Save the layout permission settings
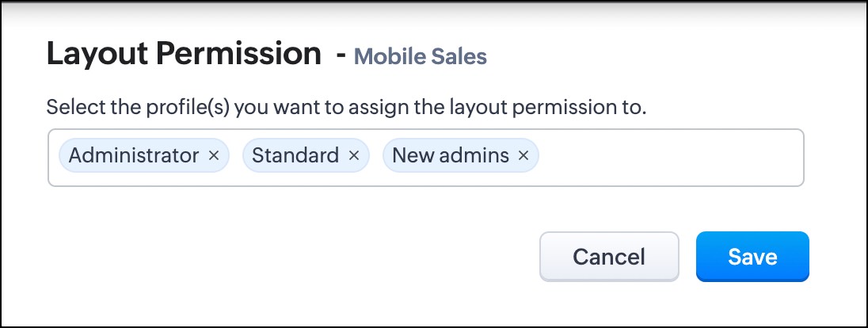Image resolution: width=868 pixels, height=328 pixels. click(752, 257)
